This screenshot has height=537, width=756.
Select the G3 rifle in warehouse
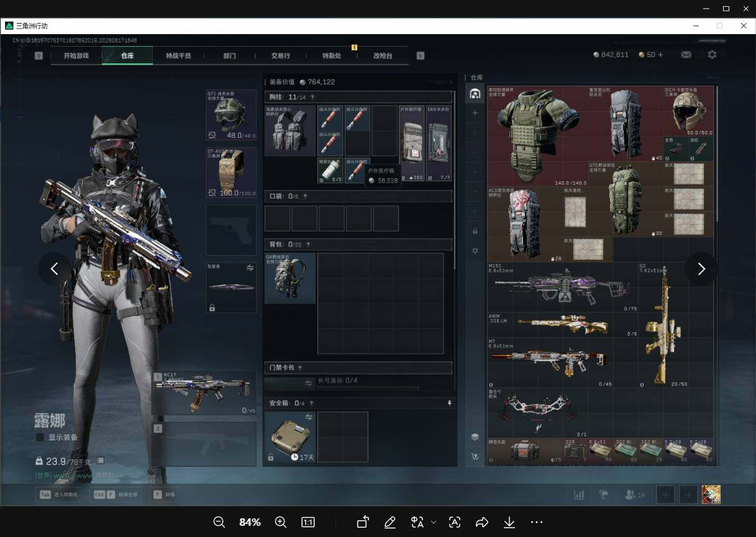coord(663,325)
